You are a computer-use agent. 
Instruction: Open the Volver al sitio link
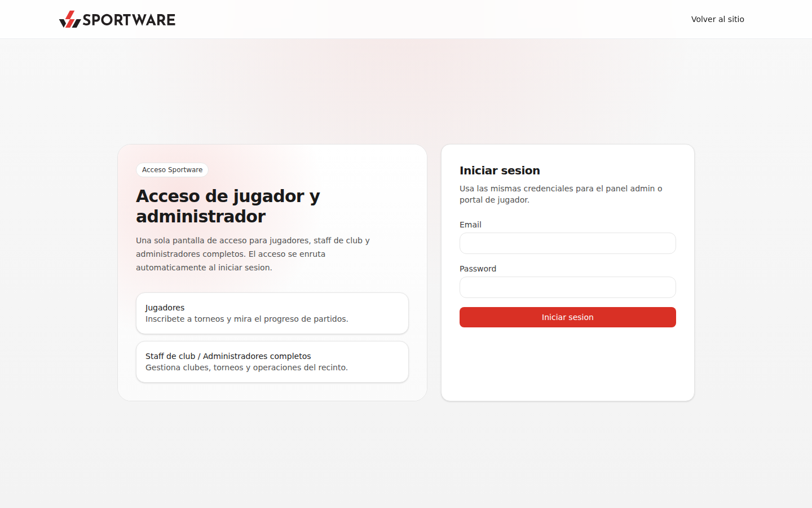[717, 19]
